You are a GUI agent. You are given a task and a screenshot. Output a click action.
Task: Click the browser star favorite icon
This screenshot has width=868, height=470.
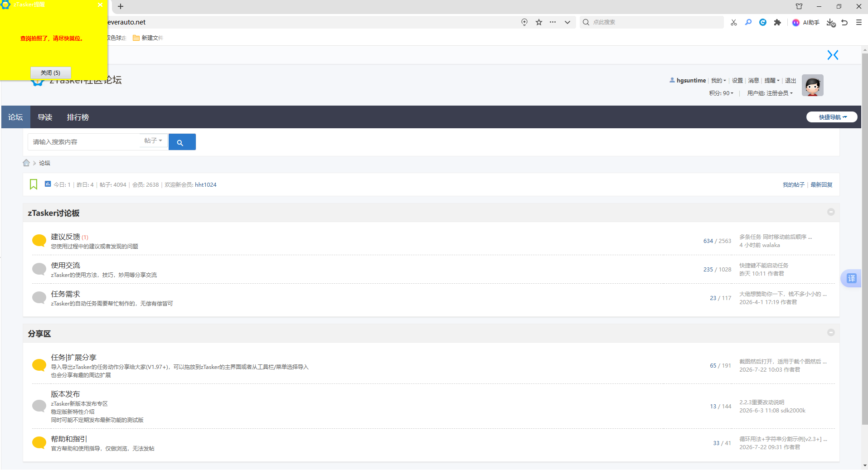[x=539, y=22]
